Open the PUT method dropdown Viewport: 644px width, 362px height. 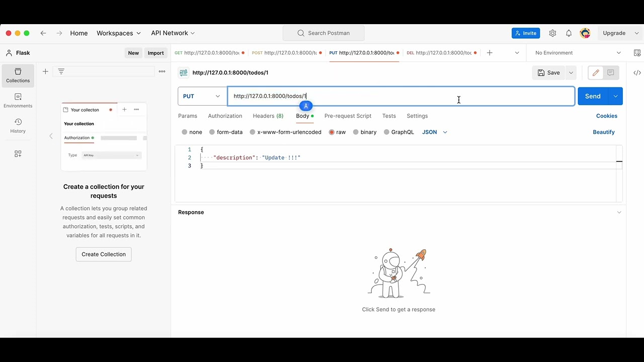(x=201, y=96)
